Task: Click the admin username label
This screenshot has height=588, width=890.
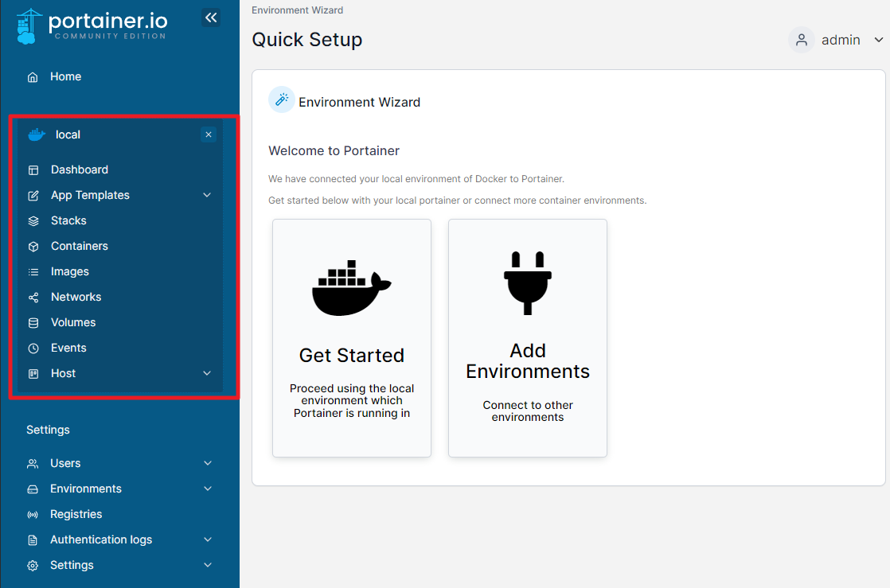Action: [x=841, y=41]
